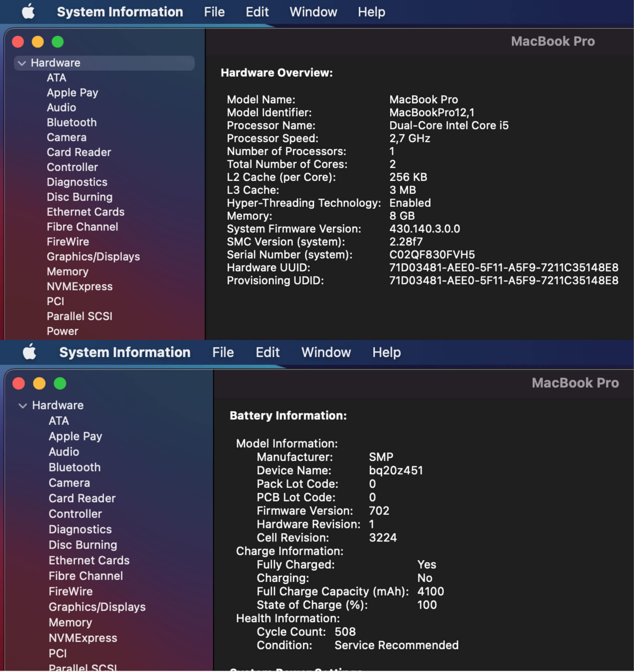Screen dimensions: 634x672
Task: Select Graphics/Displays in the top sidebar
Action: point(93,256)
